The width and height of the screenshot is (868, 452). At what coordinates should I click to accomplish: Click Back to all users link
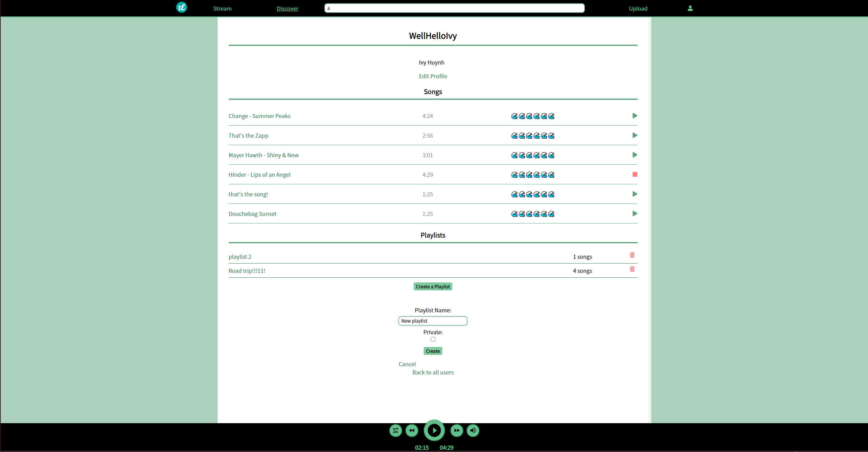pyautogui.click(x=433, y=372)
